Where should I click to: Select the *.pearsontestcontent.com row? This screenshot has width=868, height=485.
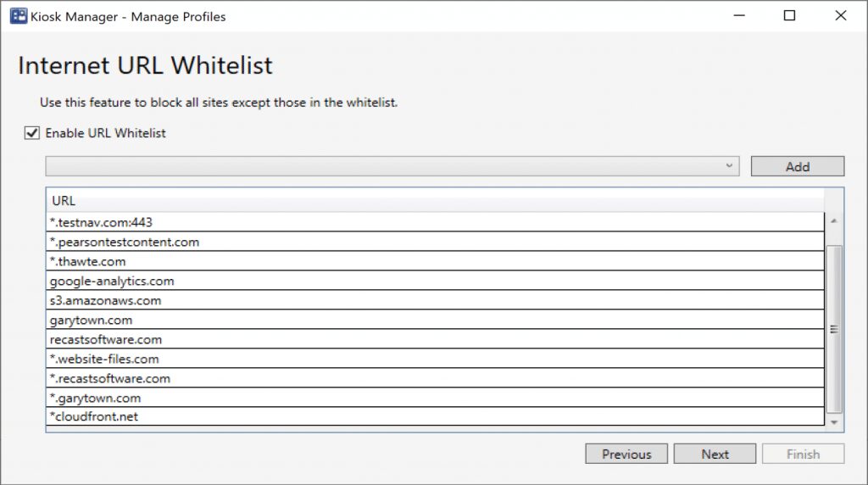125,242
